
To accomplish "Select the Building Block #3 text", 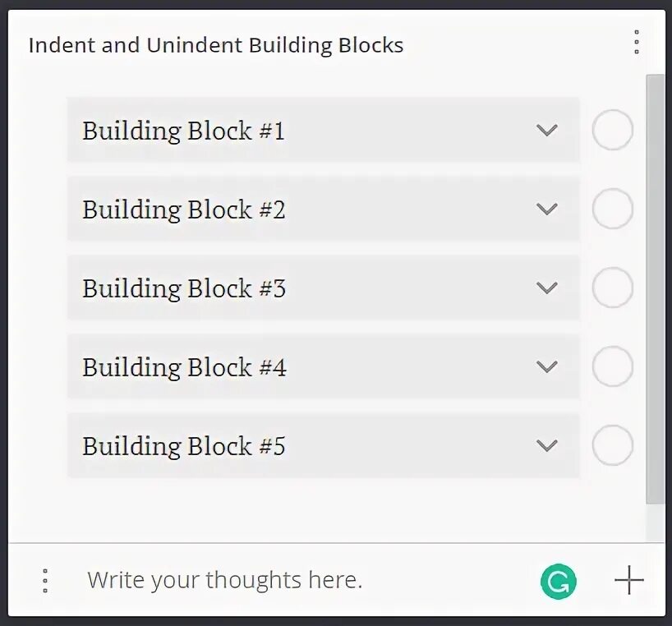I will pos(183,288).
